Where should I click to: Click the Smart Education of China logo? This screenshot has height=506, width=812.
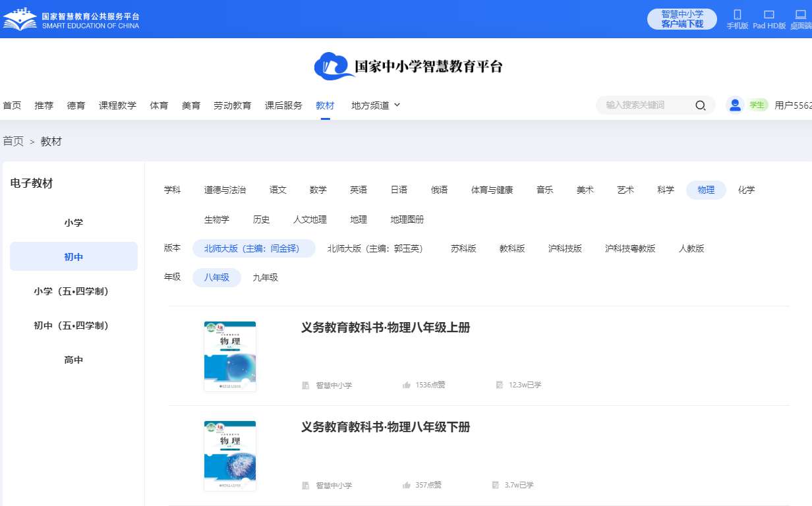click(x=71, y=19)
